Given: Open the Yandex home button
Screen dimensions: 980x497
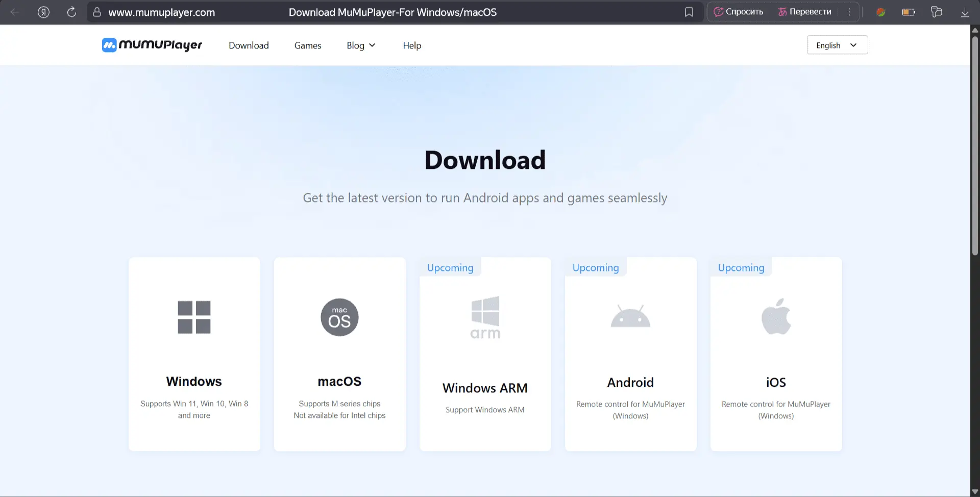Looking at the screenshot, I should point(44,12).
